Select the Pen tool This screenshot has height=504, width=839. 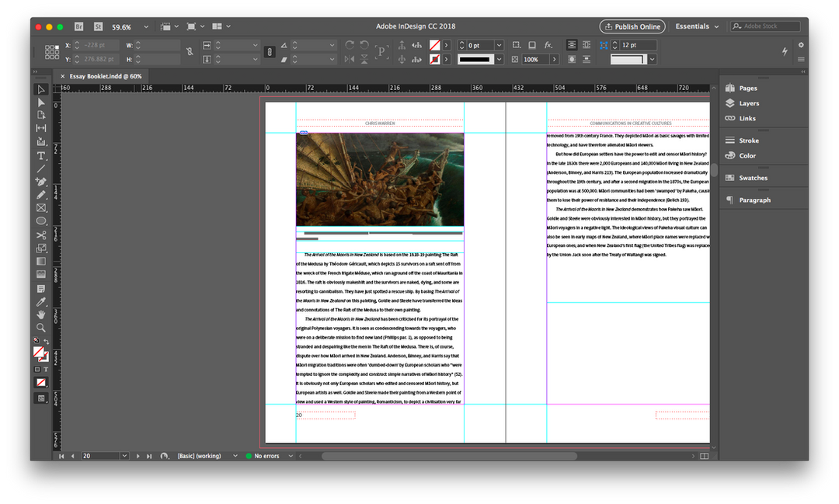[41, 181]
